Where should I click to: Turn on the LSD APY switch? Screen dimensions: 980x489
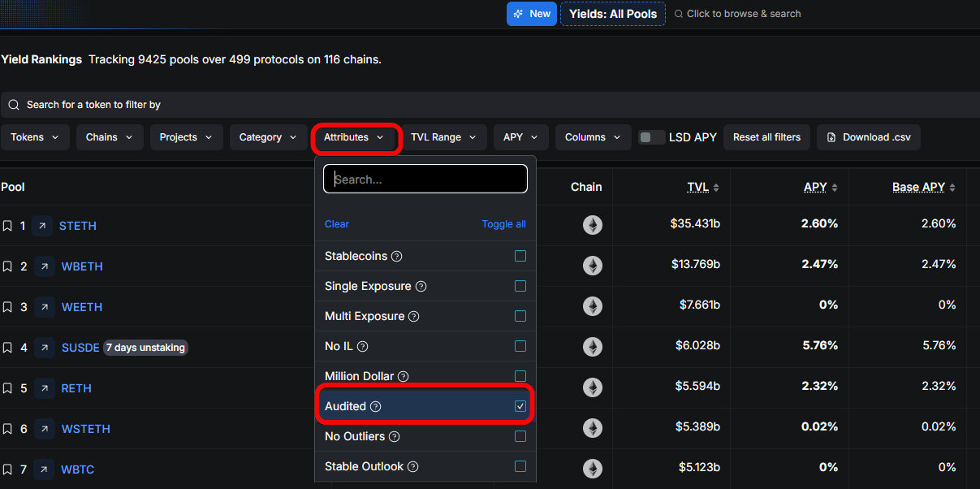pyautogui.click(x=651, y=137)
